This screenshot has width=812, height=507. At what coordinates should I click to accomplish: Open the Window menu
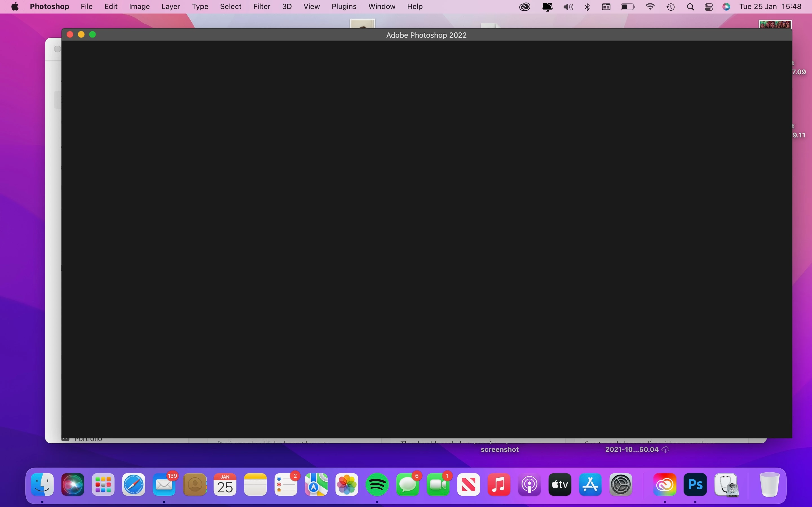pyautogui.click(x=381, y=7)
